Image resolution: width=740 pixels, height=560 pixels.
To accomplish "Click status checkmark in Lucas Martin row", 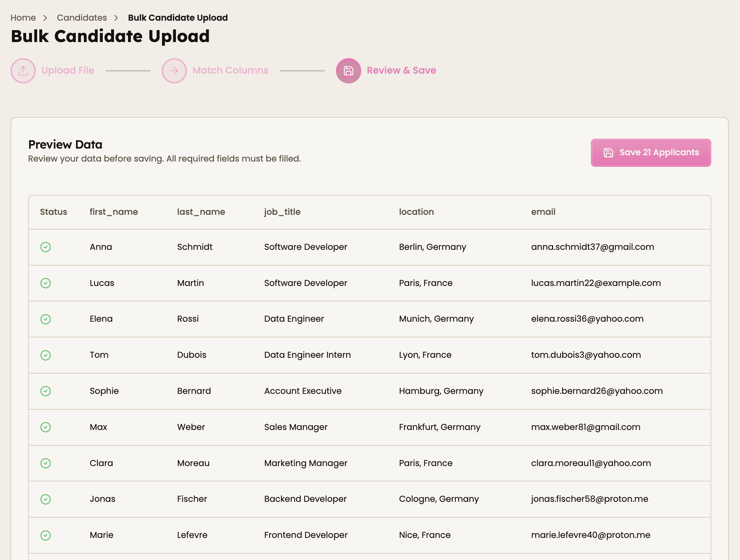I will pos(46,283).
